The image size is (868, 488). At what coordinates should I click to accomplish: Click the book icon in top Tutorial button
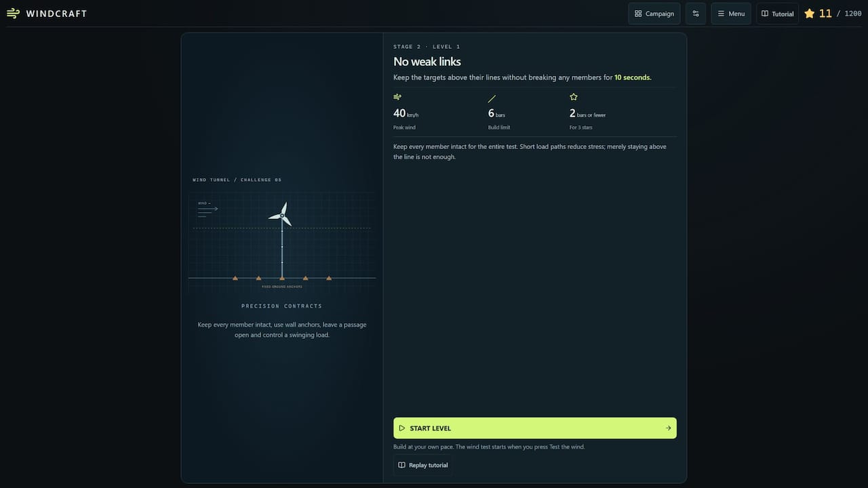765,14
